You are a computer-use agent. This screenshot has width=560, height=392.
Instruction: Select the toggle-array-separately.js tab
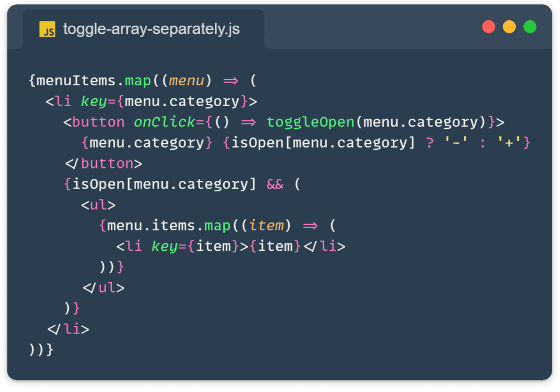pyautogui.click(x=143, y=30)
